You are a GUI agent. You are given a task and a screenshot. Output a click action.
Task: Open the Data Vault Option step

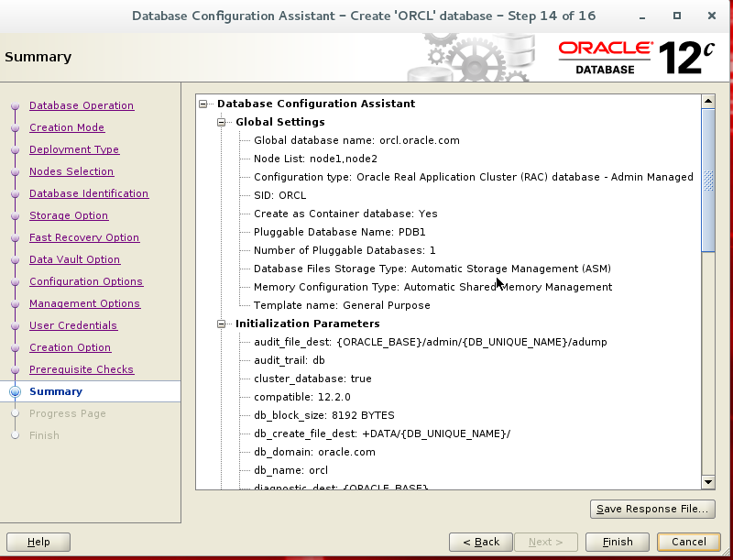(x=74, y=259)
